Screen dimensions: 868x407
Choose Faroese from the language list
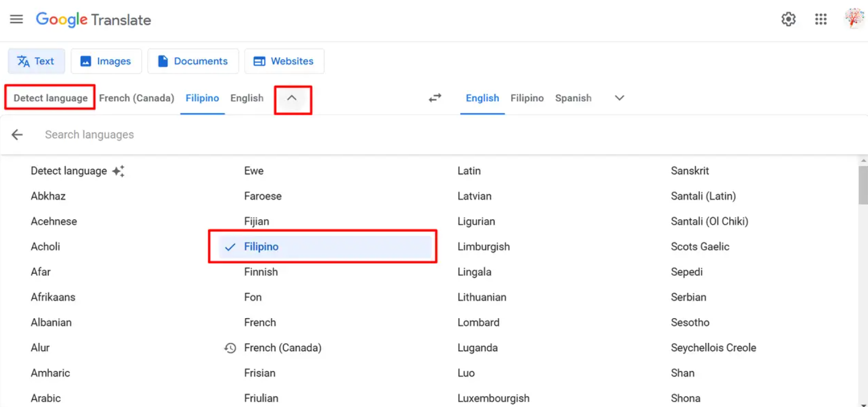click(x=263, y=196)
